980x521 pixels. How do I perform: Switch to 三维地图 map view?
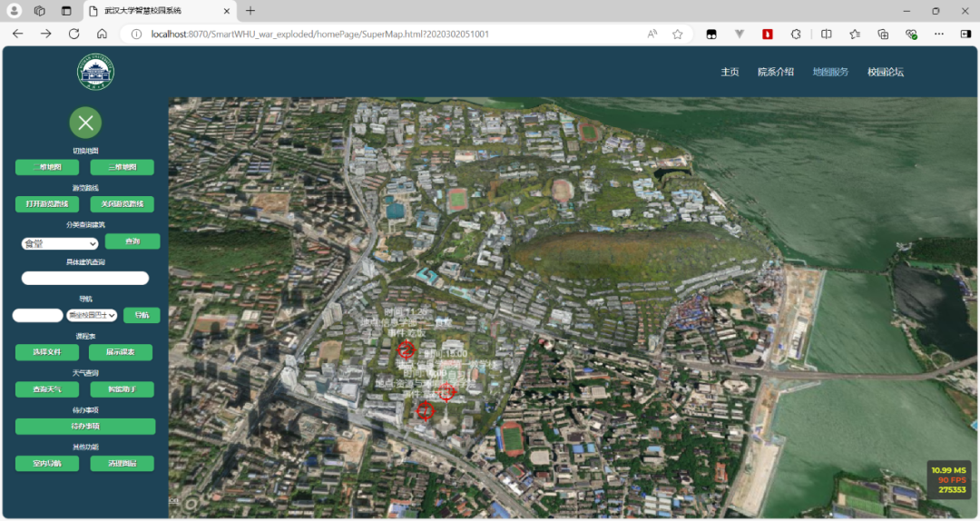pyautogui.click(x=122, y=167)
